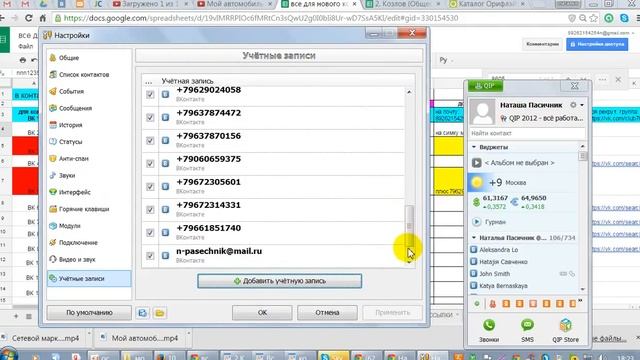Open SMS in QIP window

tap(527, 330)
